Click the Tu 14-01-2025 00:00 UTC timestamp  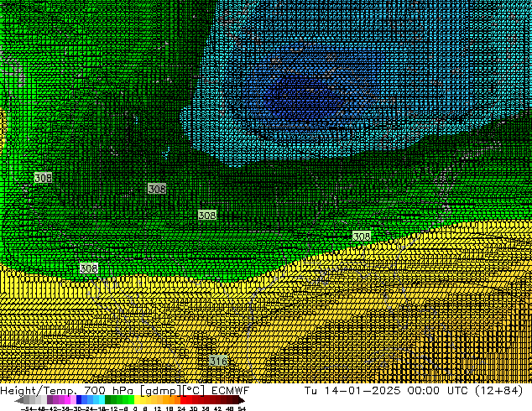[x=387, y=391]
